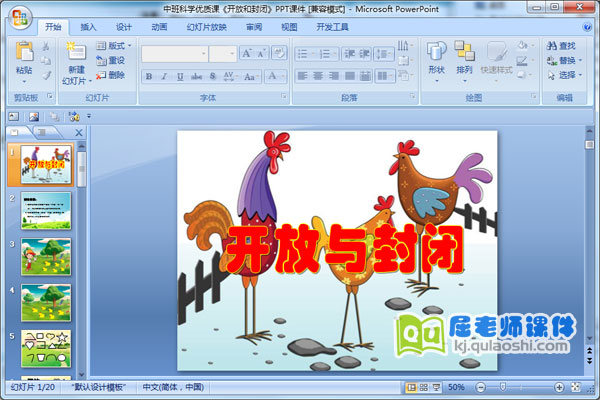Click the Text Direction icon
Viewport: 600px width, 400px height.
tap(405, 46)
